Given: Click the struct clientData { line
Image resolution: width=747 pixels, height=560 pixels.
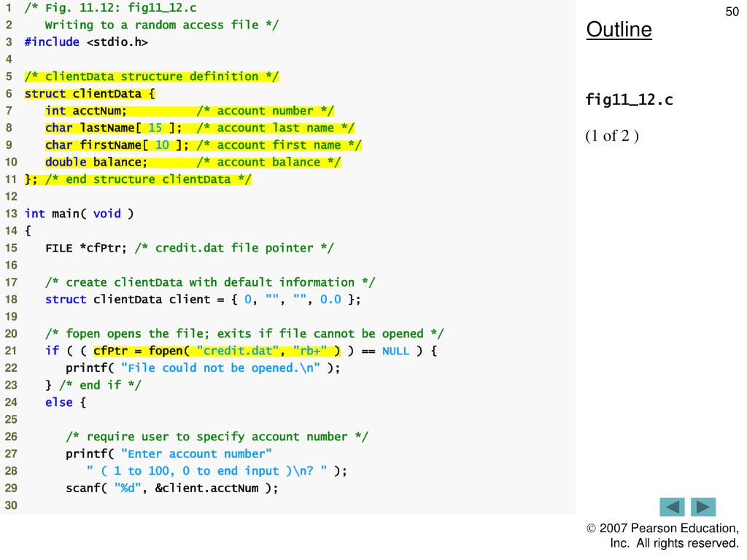Looking at the screenshot, I should click(90, 93).
